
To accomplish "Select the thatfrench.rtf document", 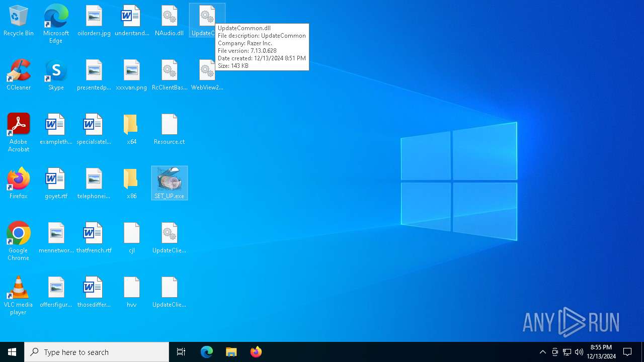I will [94, 238].
